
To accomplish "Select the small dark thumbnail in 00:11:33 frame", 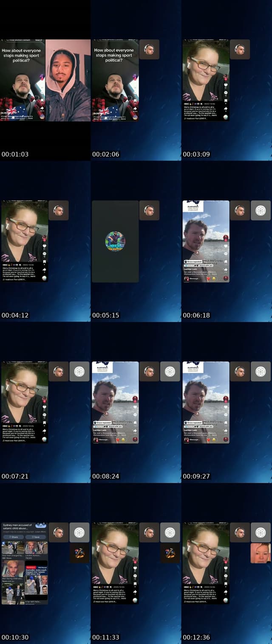I will [x=170, y=554].
